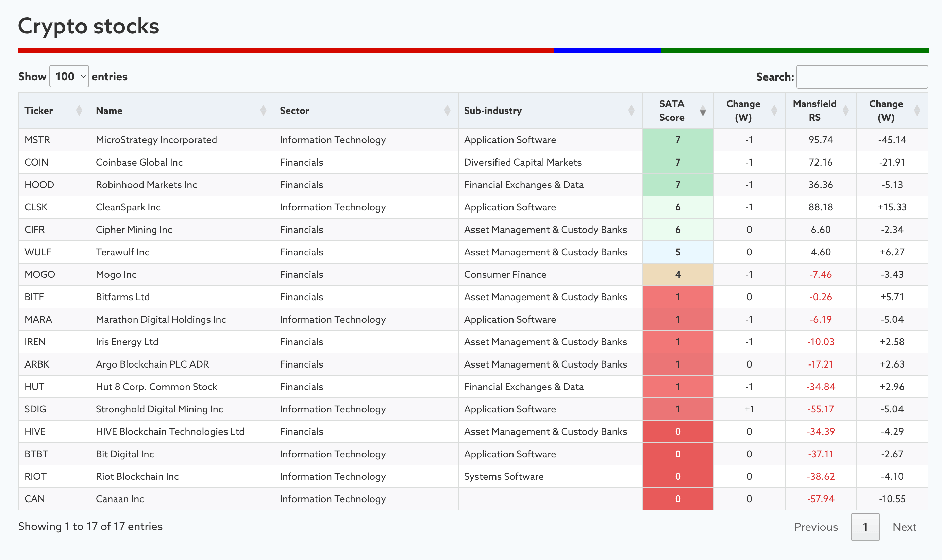Sort table by Name column
The image size is (942, 560).
(x=182, y=111)
